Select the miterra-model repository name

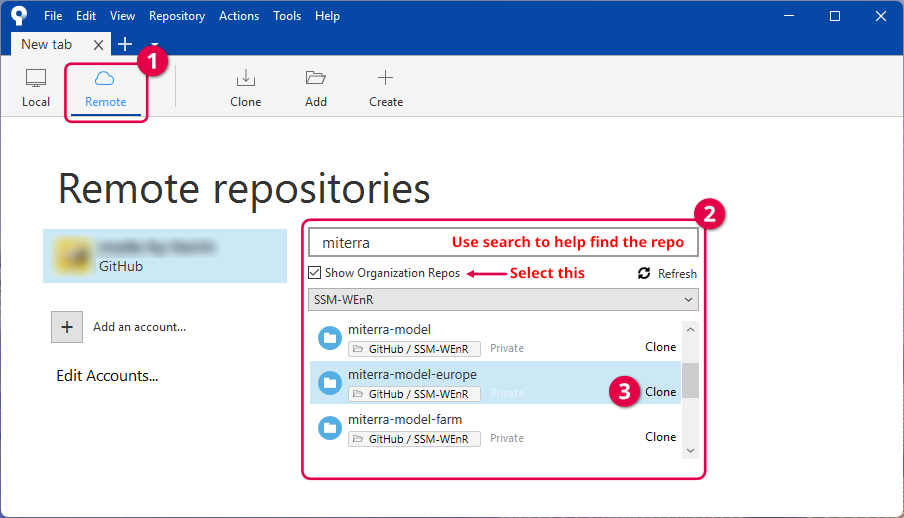click(x=389, y=329)
